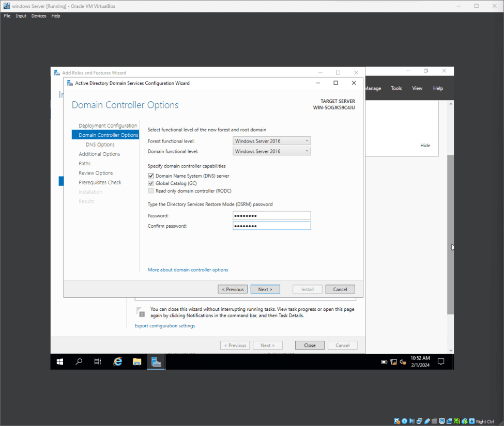The width and height of the screenshot is (504, 426).
Task: Toggle Global Catalog (GC) checkbox
Action: coord(151,183)
